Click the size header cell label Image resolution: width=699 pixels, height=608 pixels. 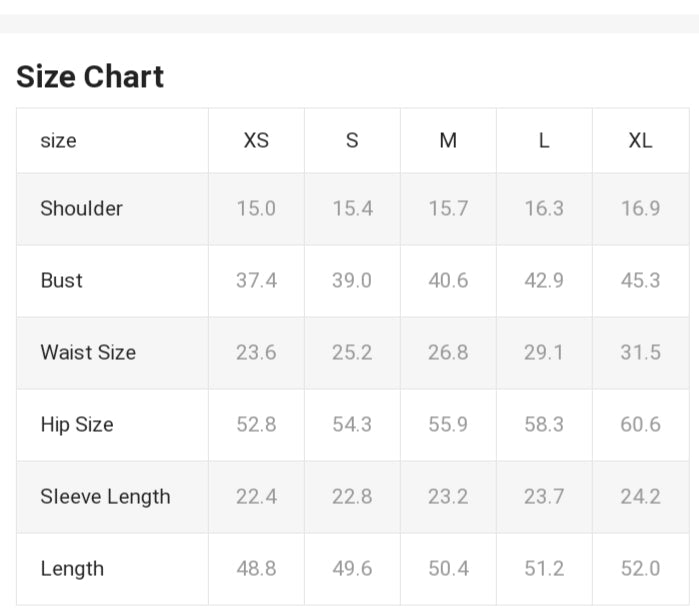coord(58,141)
